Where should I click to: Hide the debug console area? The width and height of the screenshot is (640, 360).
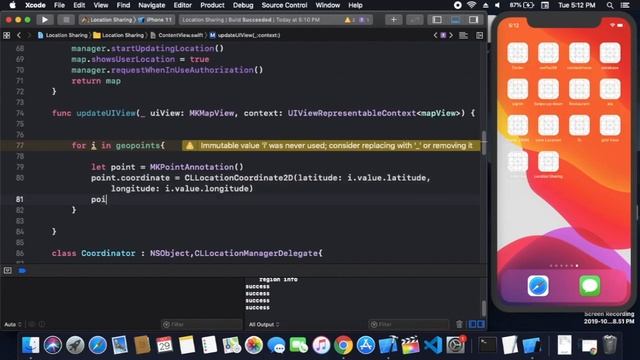point(7,271)
